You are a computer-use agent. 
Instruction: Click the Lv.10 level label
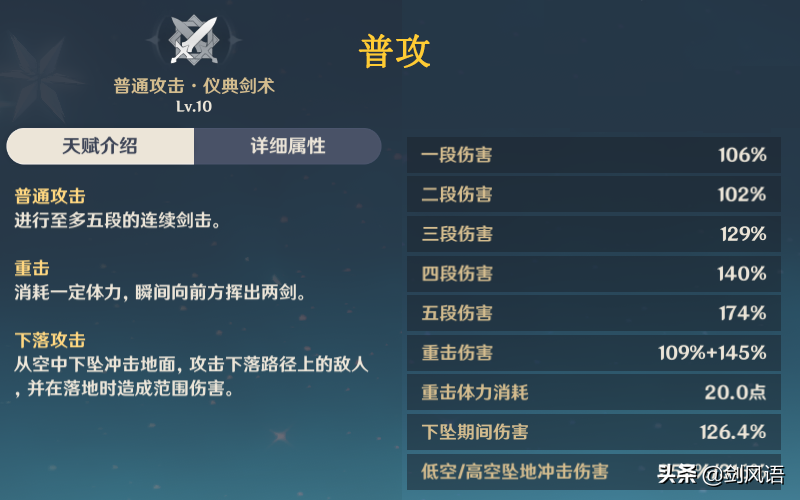(193, 107)
